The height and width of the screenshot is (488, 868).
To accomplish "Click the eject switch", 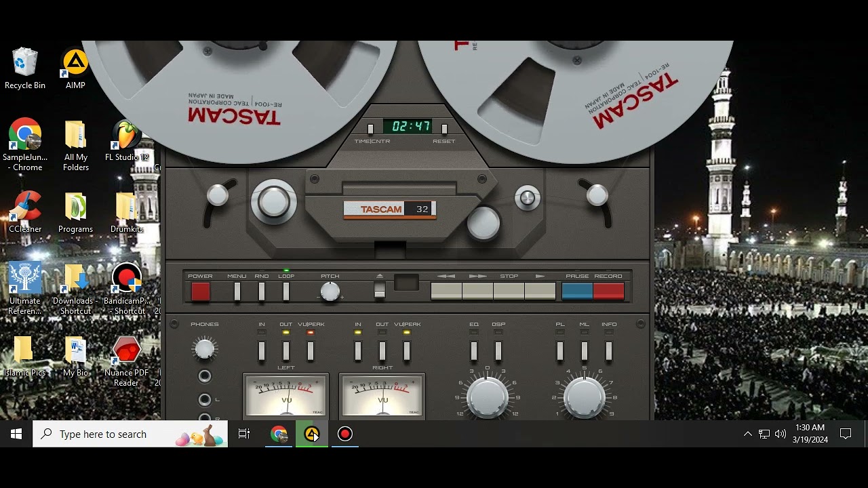I will pyautogui.click(x=380, y=290).
